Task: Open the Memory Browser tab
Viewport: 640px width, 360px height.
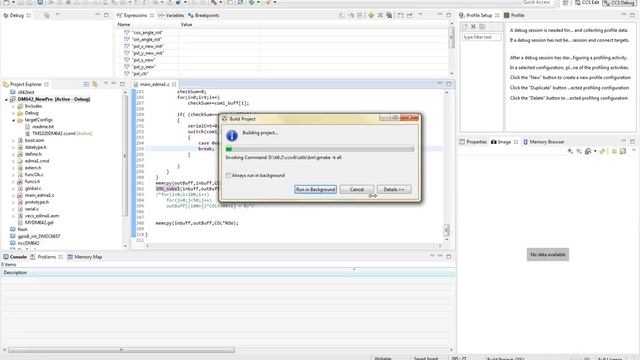Action: tap(543, 142)
